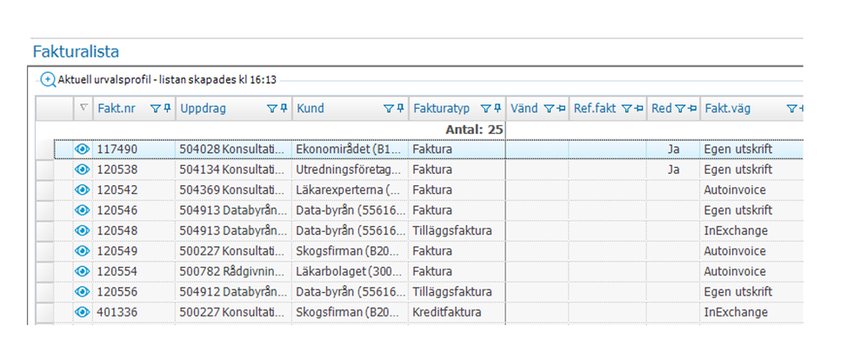View invoice 120548 via its eye icon

[x=83, y=230]
